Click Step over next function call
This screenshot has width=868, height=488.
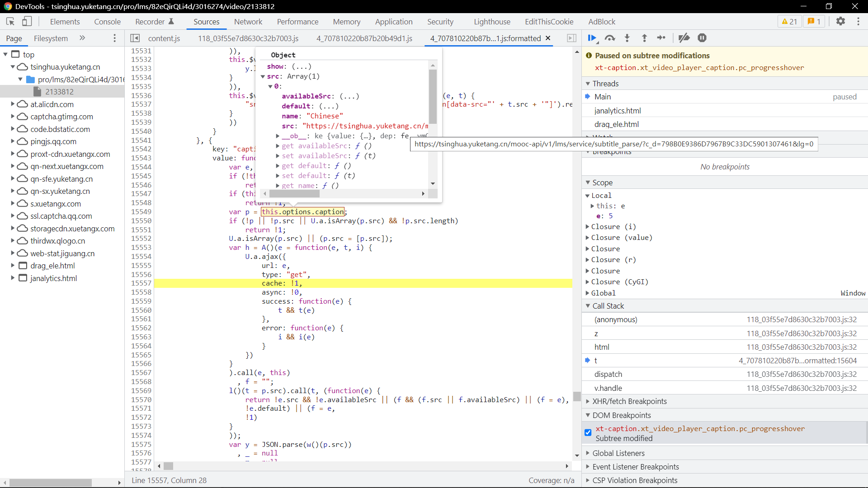click(610, 38)
